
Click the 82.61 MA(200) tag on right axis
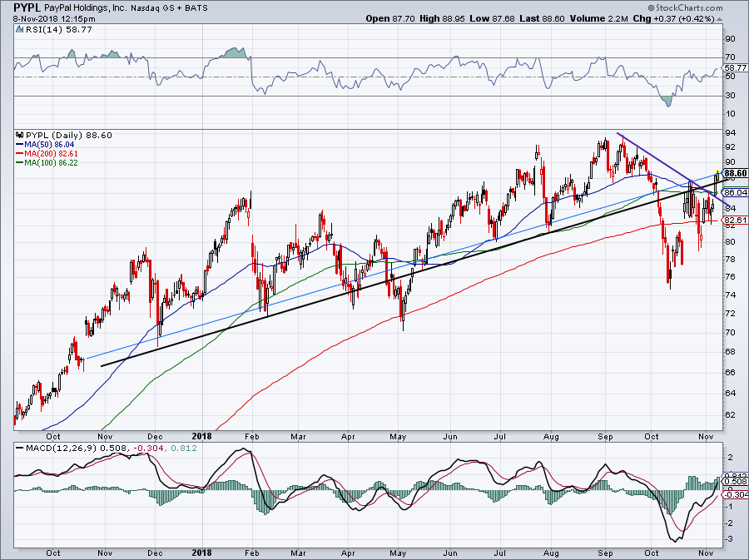(x=736, y=220)
